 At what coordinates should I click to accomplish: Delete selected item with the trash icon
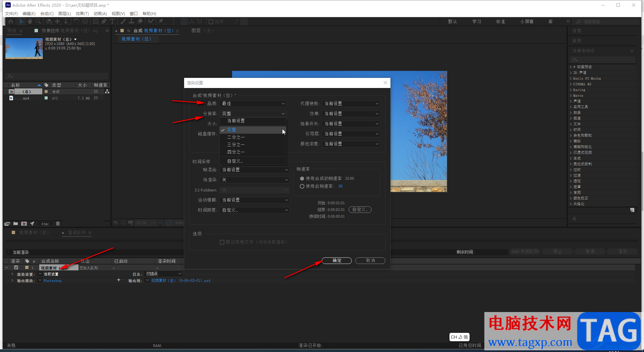(58, 224)
